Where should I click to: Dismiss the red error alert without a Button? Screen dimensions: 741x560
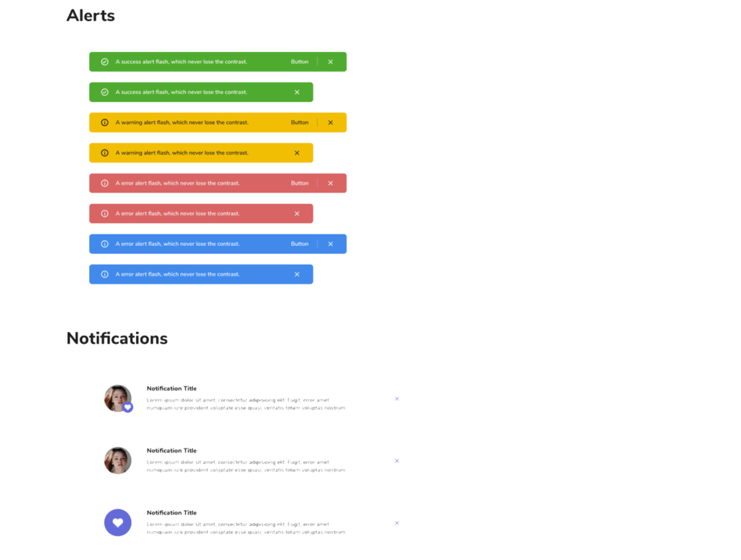(297, 214)
